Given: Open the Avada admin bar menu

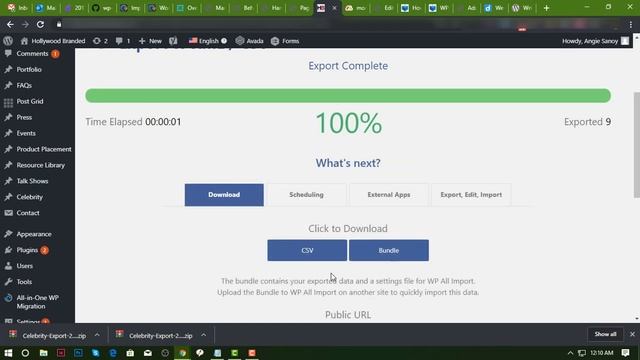Looking at the screenshot, I should coord(249,41).
